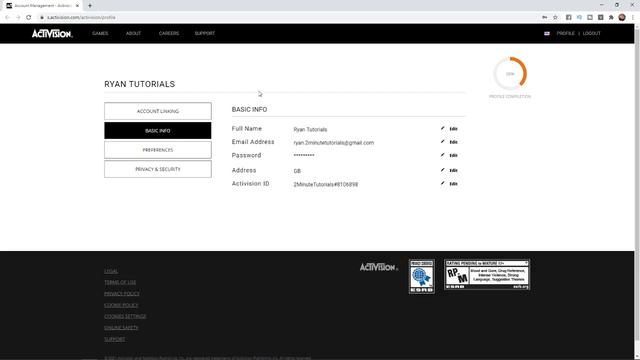Click the password key icon in address bar

coord(544,18)
